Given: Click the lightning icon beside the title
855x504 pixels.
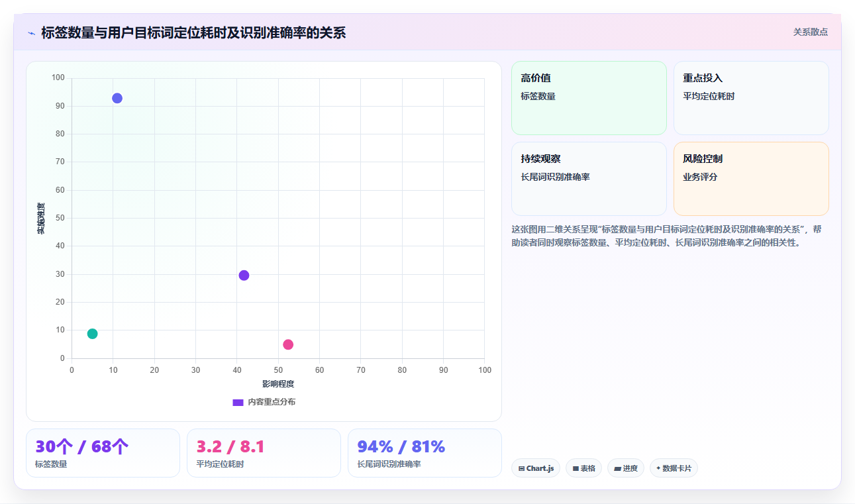Looking at the screenshot, I should point(31,33).
